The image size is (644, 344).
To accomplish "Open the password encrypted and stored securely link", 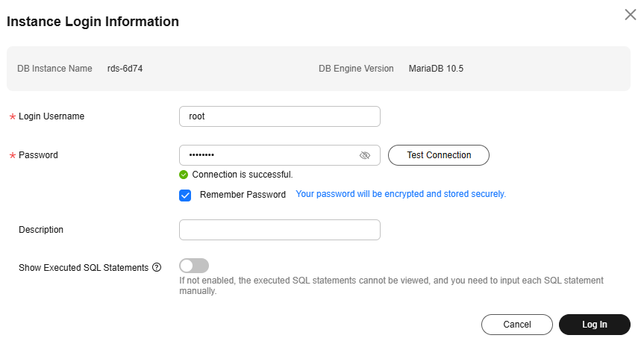I will (401, 194).
